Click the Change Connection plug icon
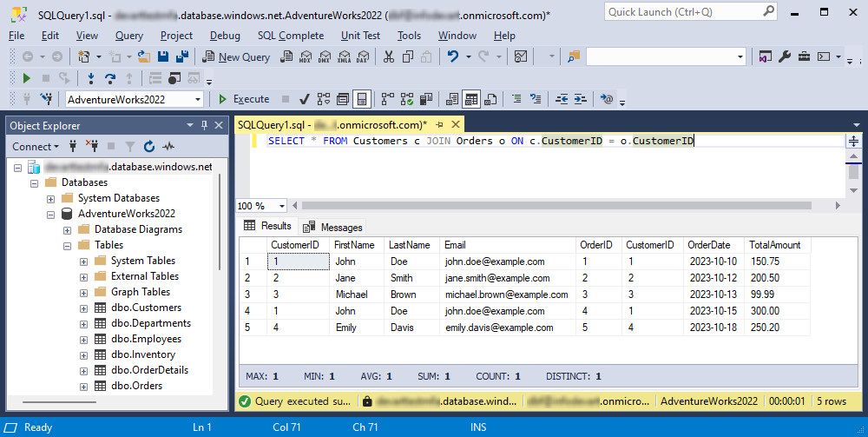 46,99
